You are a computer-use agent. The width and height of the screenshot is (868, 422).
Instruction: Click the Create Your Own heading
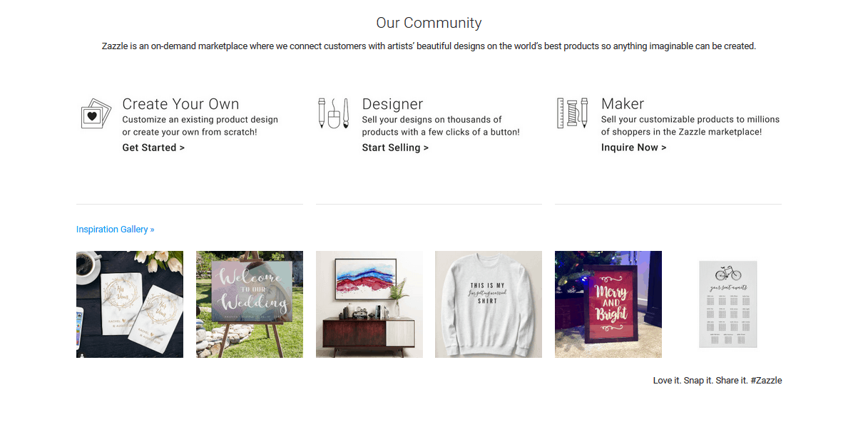point(180,104)
